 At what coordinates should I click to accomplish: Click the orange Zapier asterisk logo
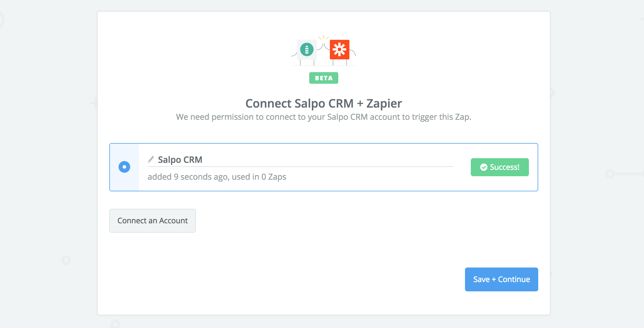[339, 49]
